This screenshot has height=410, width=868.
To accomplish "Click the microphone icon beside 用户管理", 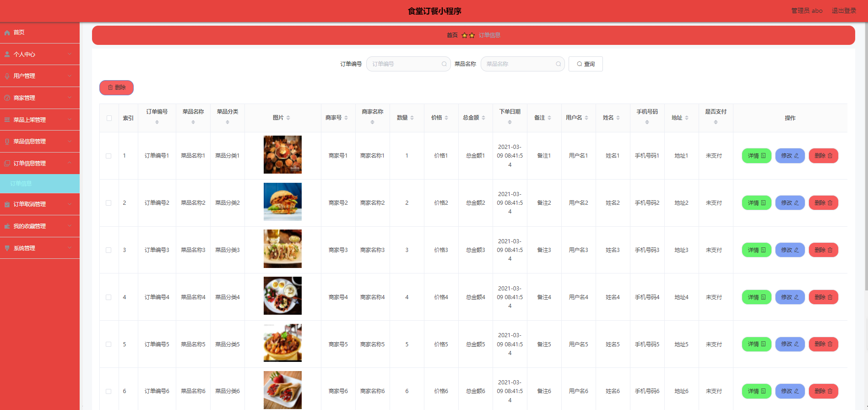I will [7, 76].
